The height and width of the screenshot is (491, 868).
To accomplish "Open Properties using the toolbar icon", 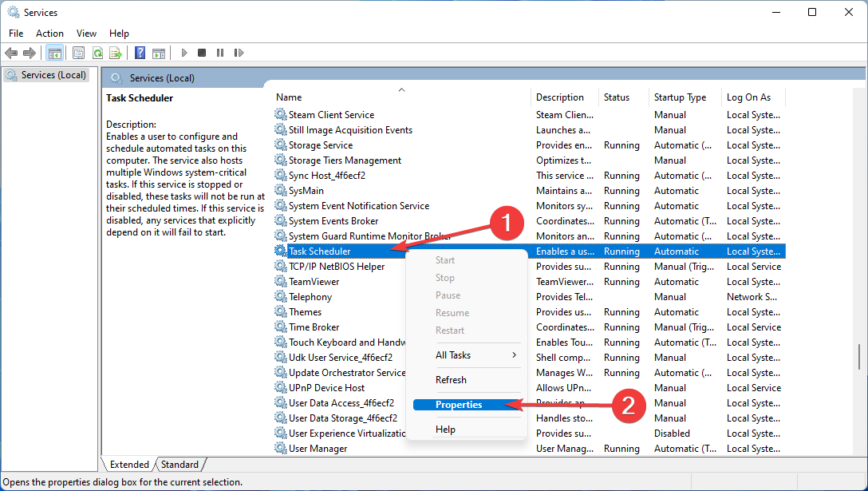I will [x=77, y=53].
